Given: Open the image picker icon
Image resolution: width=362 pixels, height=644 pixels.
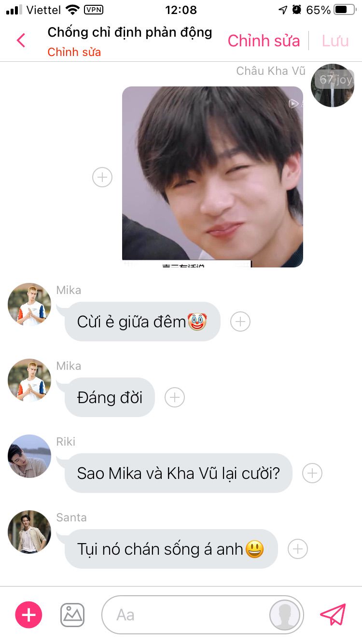Looking at the screenshot, I should (x=72, y=615).
